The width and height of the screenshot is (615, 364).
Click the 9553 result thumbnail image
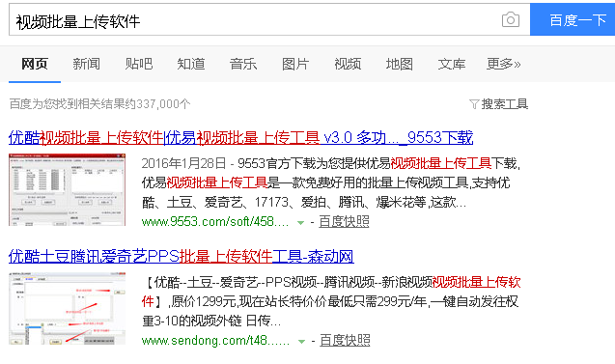(x=67, y=190)
